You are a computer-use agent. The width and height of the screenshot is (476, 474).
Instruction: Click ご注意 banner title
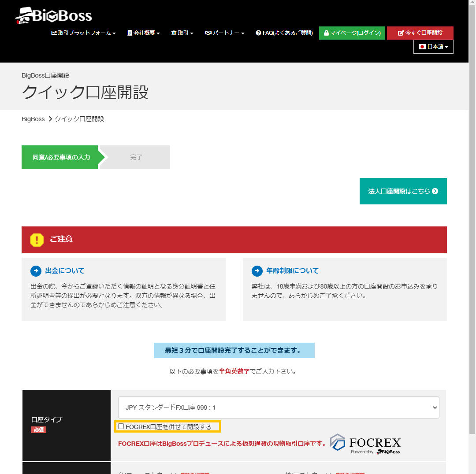(x=61, y=239)
